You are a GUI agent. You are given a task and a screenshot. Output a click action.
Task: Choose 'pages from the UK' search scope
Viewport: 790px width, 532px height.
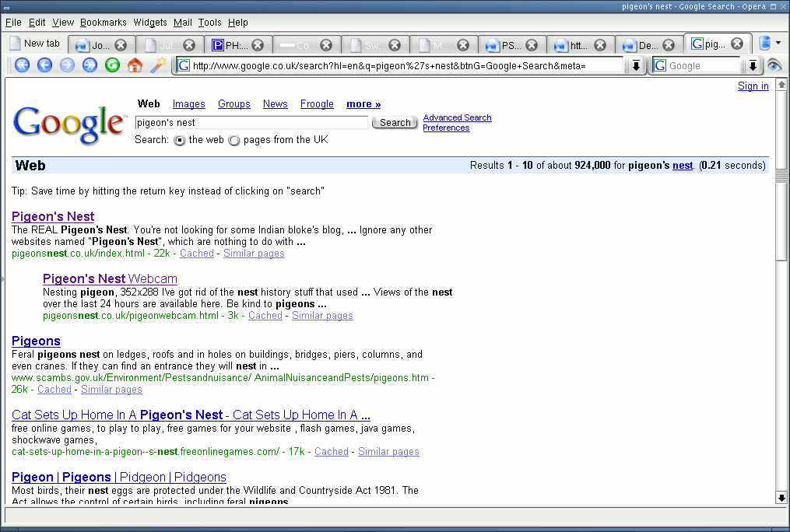(233, 140)
